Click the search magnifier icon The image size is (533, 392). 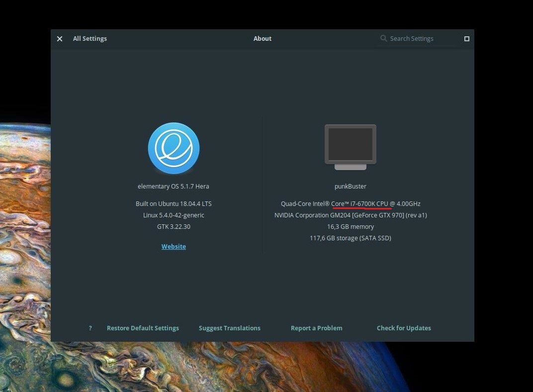(x=383, y=38)
